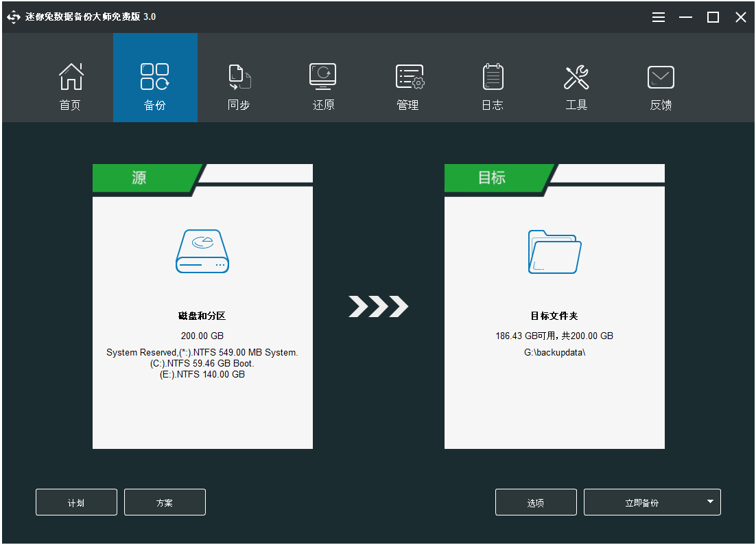
Task: Open the 选项 options button
Action: pos(536,502)
